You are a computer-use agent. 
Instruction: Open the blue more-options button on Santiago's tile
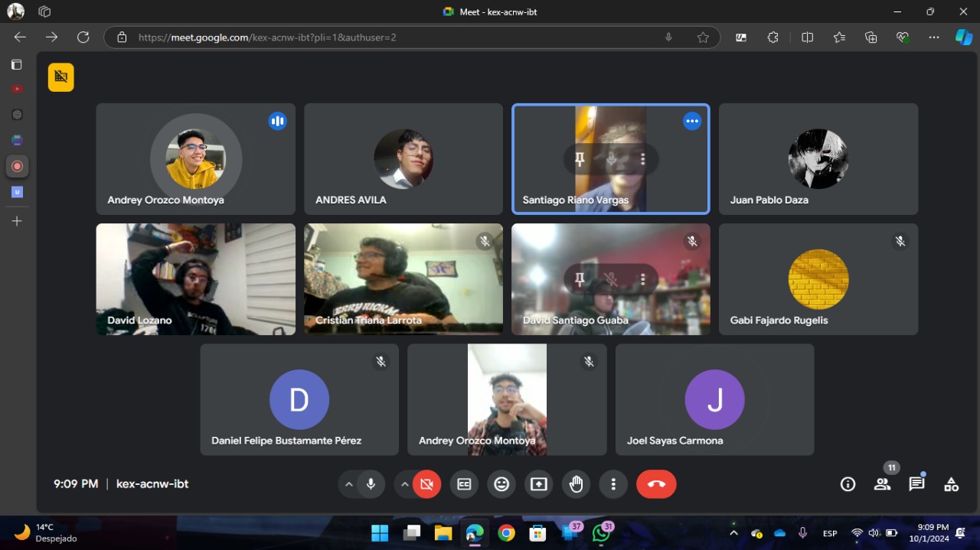click(x=692, y=121)
